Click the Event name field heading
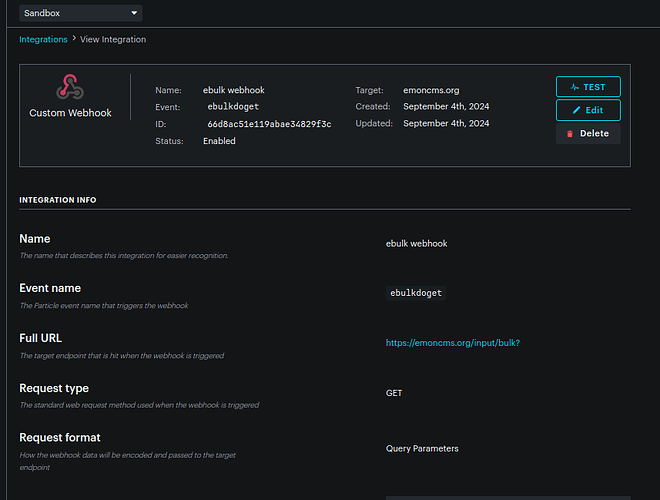 [x=50, y=288]
